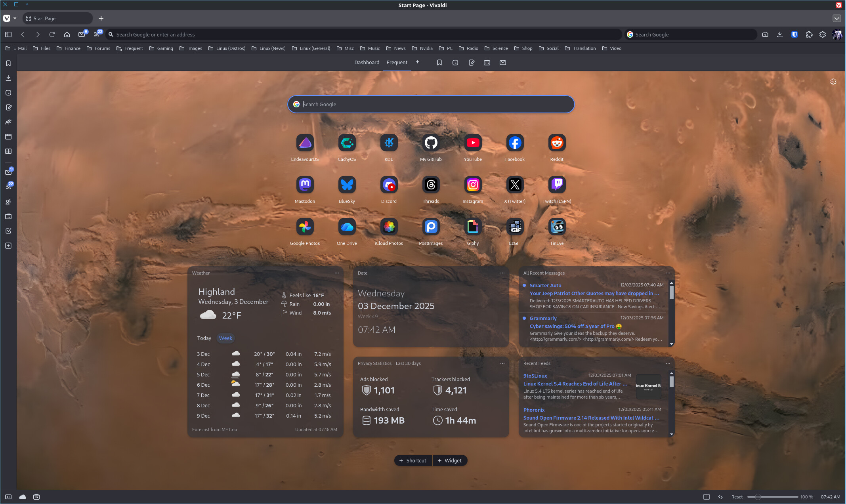The width and height of the screenshot is (846, 504).
Task: Open the Translate panel in sidebar
Action: click(8, 122)
